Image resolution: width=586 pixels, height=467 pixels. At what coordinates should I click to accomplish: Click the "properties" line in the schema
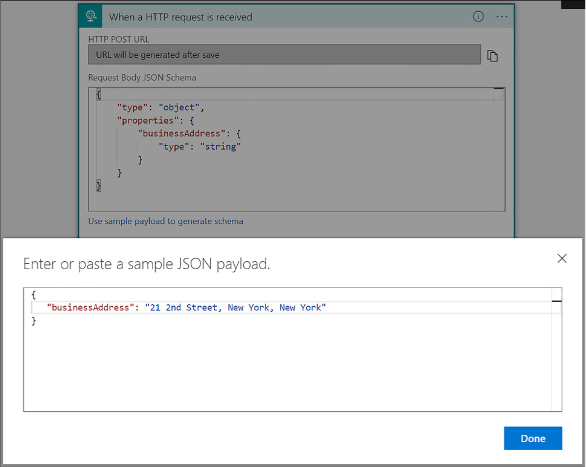(x=155, y=121)
